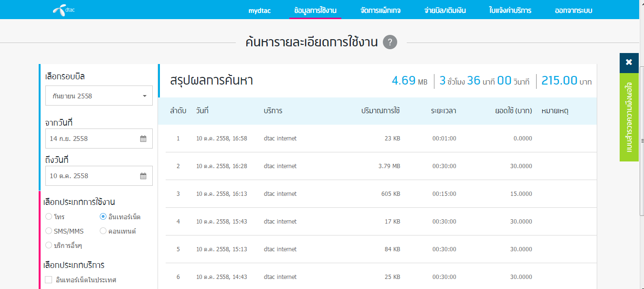The width and height of the screenshot is (644, 289).
Task: Click the 25 KB usage value
Action: (392, 277)
